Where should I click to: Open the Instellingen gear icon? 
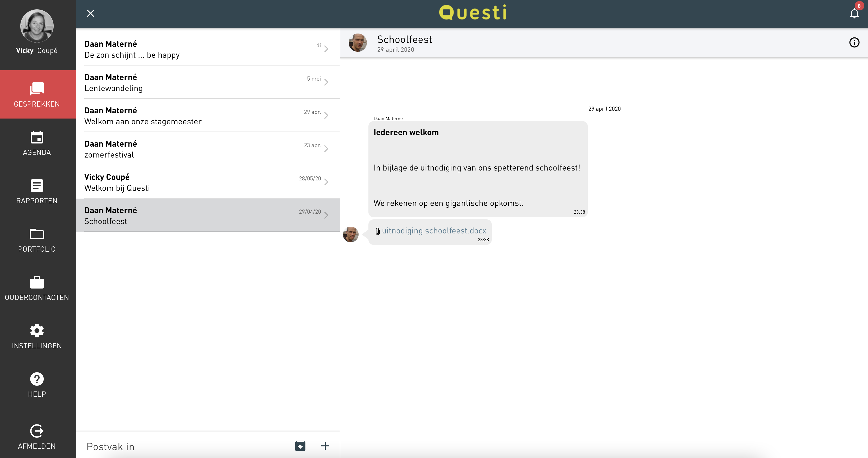point(37,330)
